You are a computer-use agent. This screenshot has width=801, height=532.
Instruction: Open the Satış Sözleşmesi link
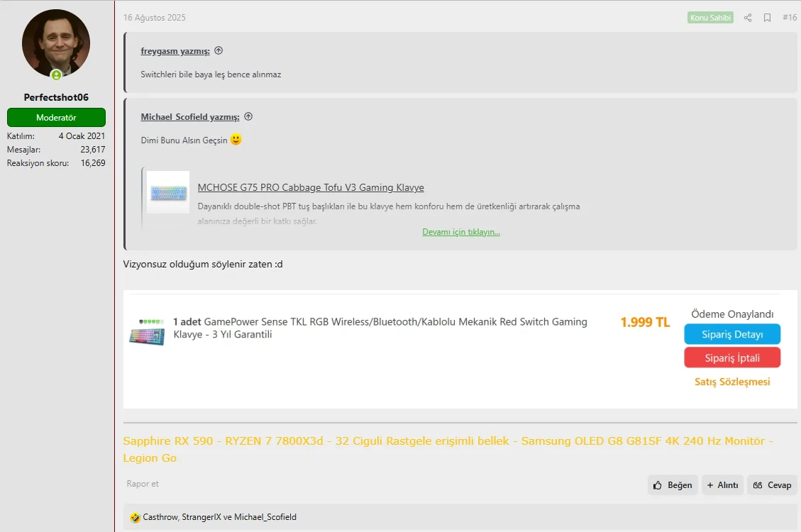pyautogui.click(x=732, y=382)
